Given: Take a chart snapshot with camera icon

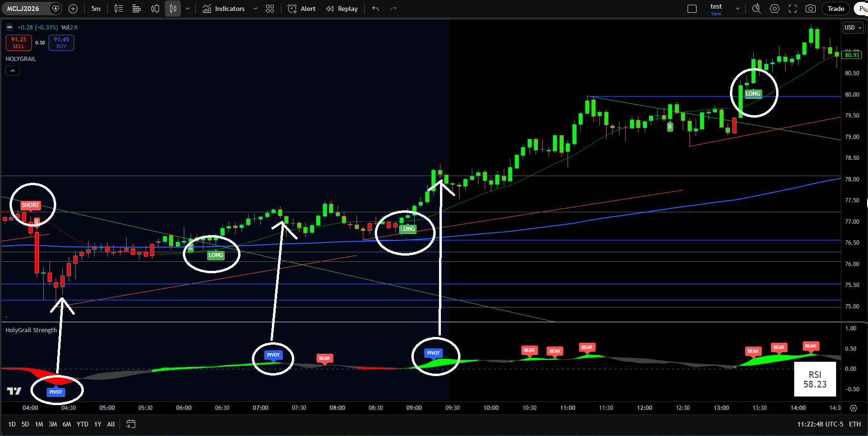Looking at the screenshot, I should (x=810, y=9).
